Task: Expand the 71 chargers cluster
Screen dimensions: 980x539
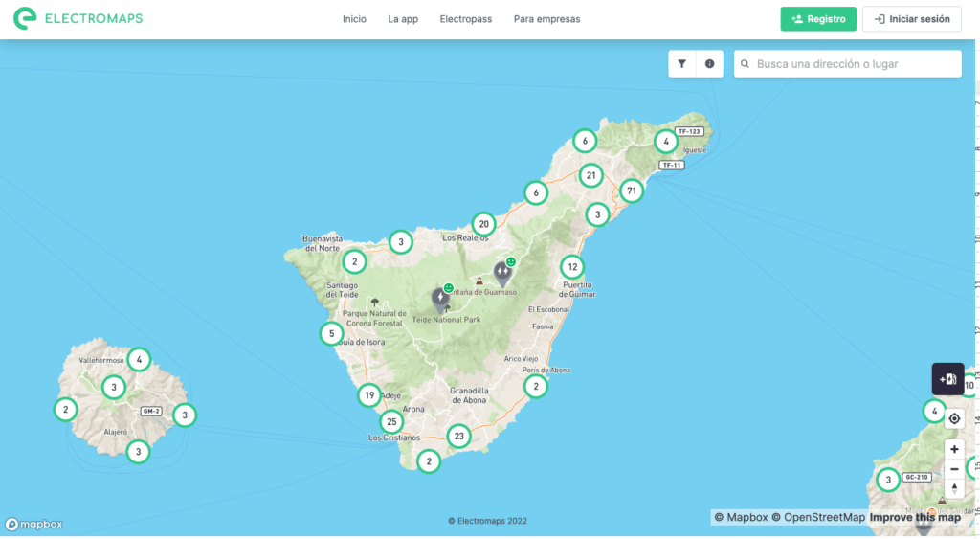Action: [630, 191]
